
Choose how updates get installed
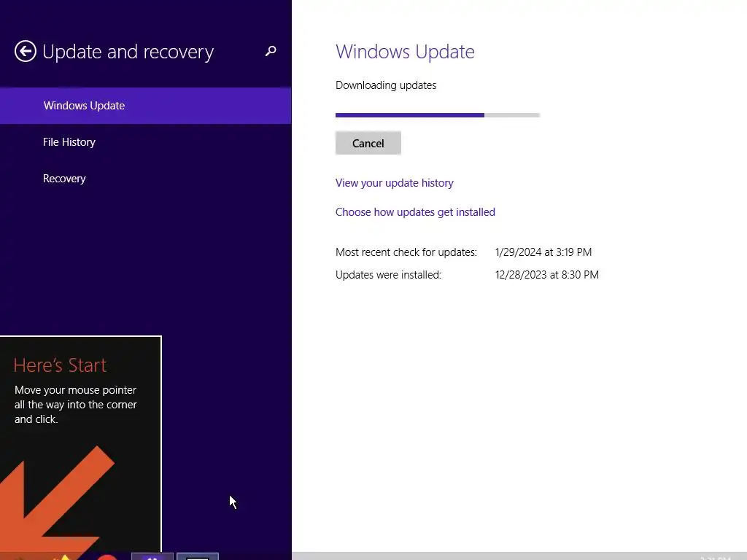(415, 212)
